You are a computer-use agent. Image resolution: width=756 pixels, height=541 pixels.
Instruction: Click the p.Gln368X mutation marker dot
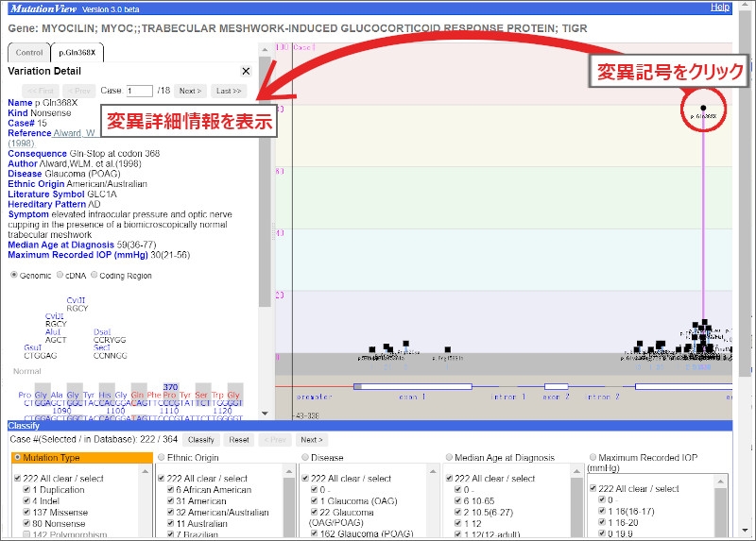[703, 108]
